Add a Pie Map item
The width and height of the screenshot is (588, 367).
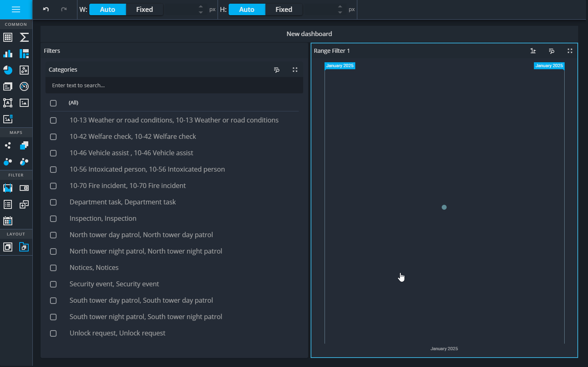coord(24,162)
